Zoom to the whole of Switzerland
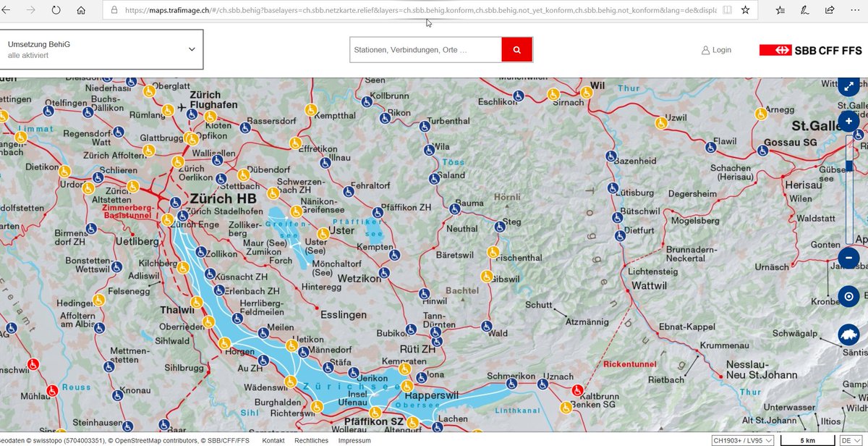The height and width of the screenshot is (446, 868). 848,334
